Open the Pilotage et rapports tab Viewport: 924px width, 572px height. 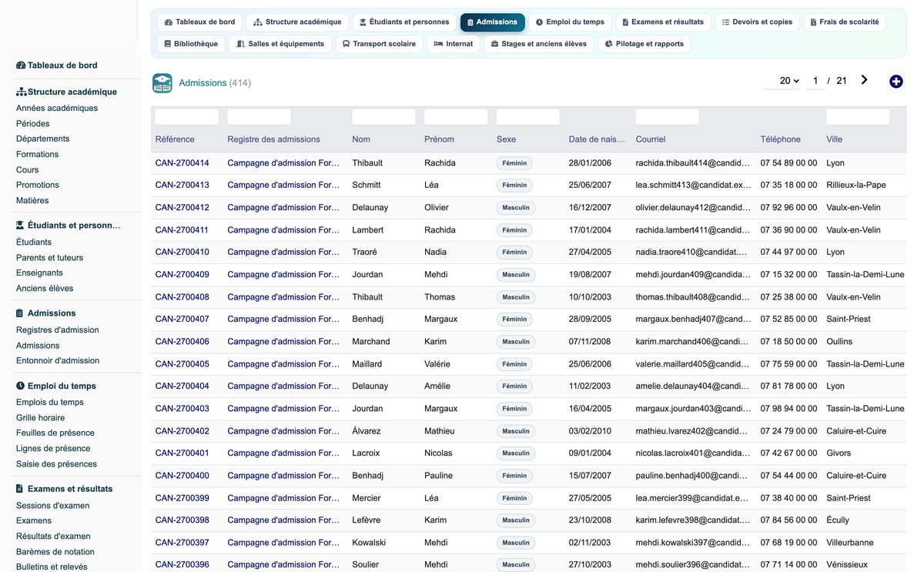(644, 44)
